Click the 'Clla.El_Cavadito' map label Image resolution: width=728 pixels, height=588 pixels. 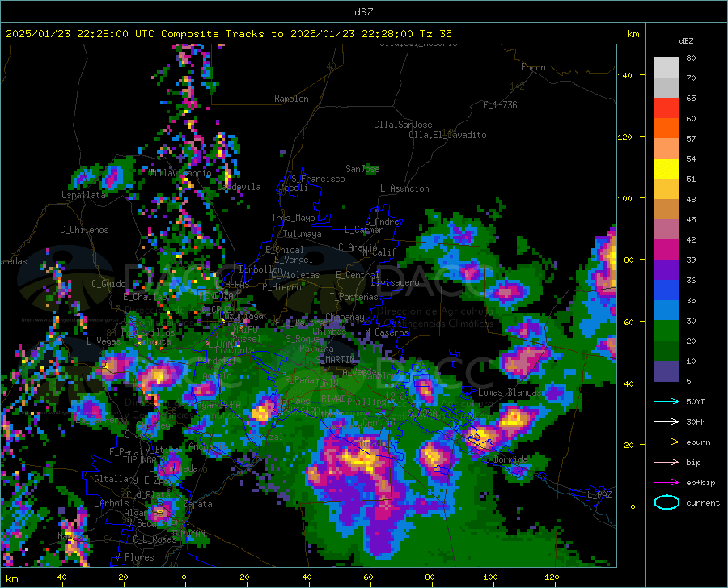[447, 135]
